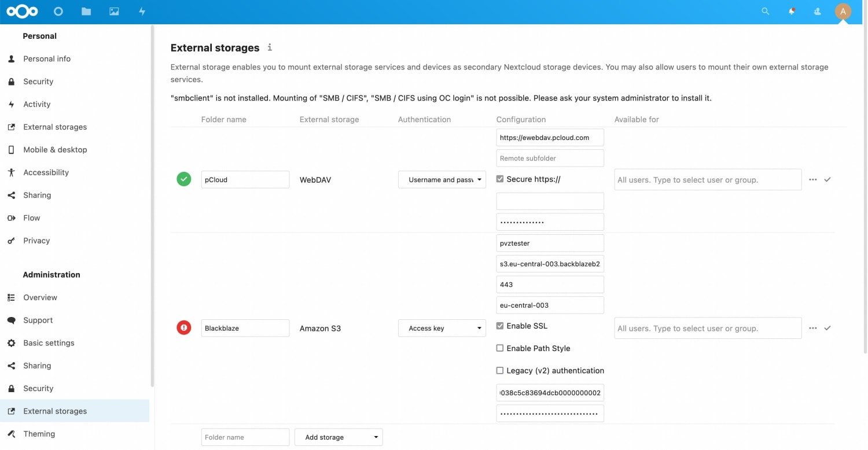Screen dimensions: 868x450
Task: Open the contacts menu icon
Action: (x=817, y=11)
